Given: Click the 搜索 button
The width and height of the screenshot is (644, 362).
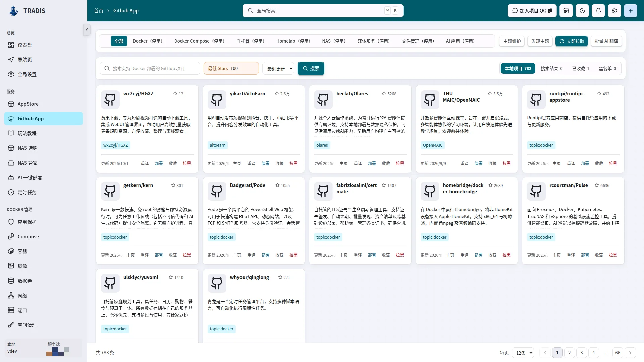Looking at the screenshot, I should click(x=311, y=68).
